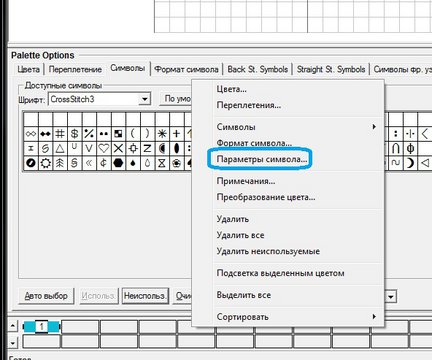
Task: Select the outlined water drop symbol
Action: [x=147, y=163]
